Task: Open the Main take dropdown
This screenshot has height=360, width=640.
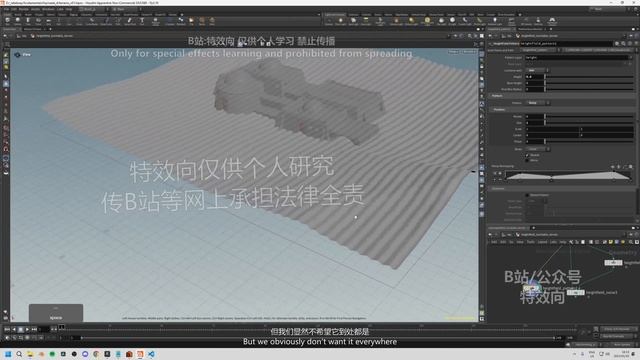Action: click(125, 9)
